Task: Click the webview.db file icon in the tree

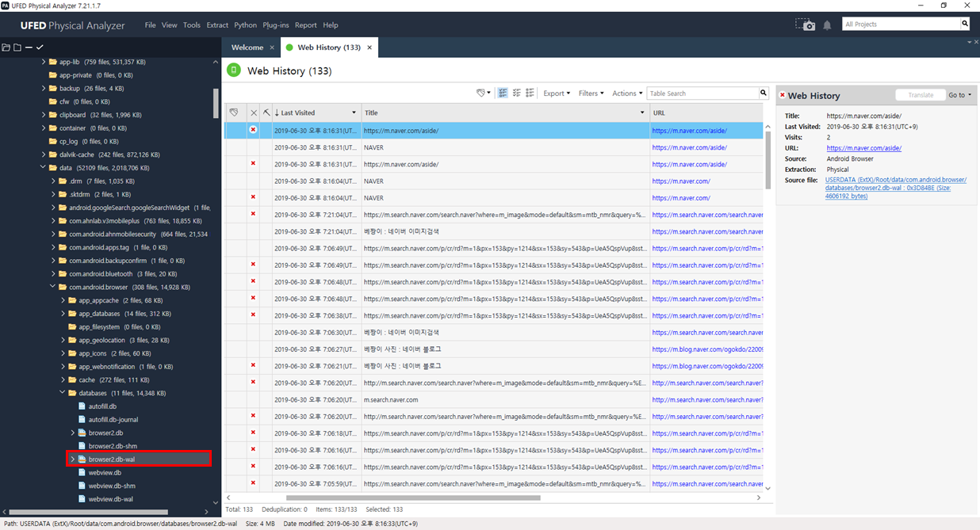Action: point(82,473)
